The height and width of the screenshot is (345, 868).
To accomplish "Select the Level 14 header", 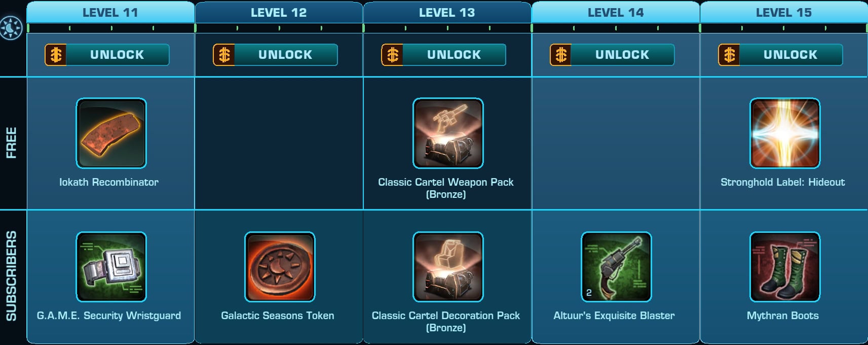I will click(616, 12).
